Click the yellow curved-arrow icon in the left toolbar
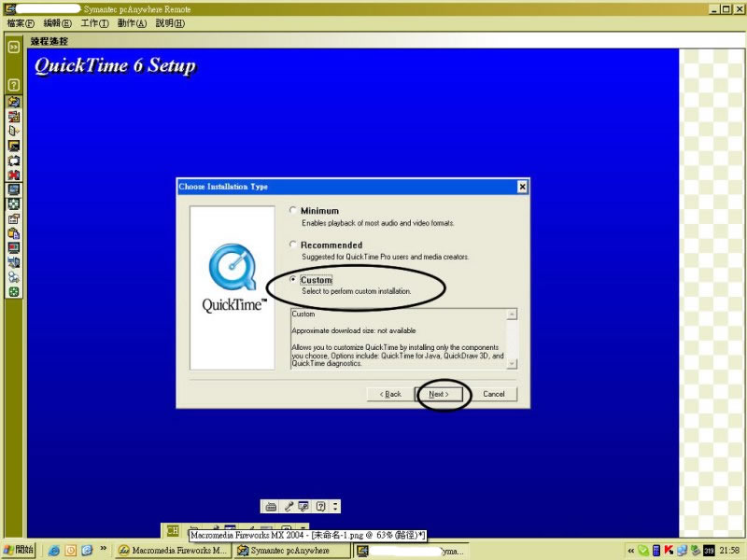This screenshot has width=747, height=560. 14,102
